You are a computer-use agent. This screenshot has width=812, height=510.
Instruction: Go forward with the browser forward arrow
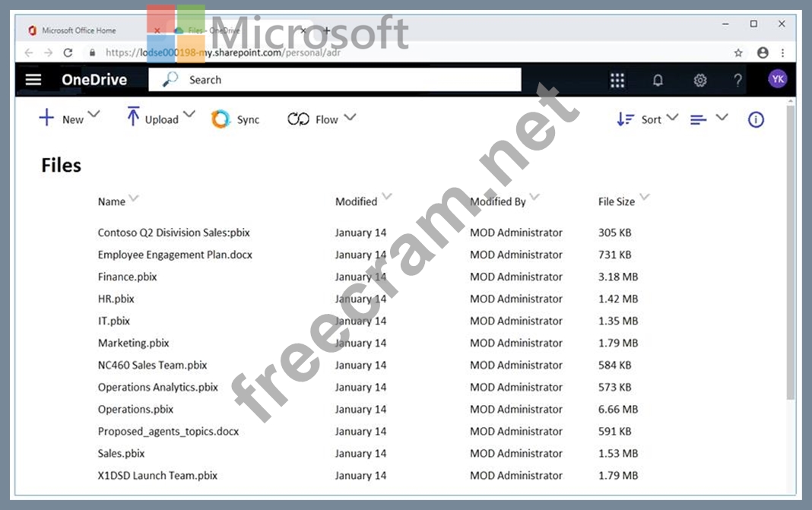click(48, 52)
